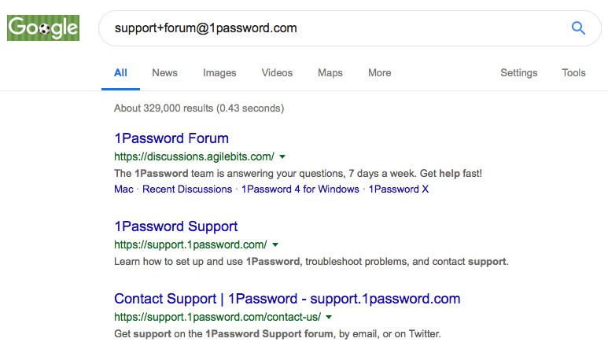
Task: Open the search Tools options
Action: [x=574, y=73]
